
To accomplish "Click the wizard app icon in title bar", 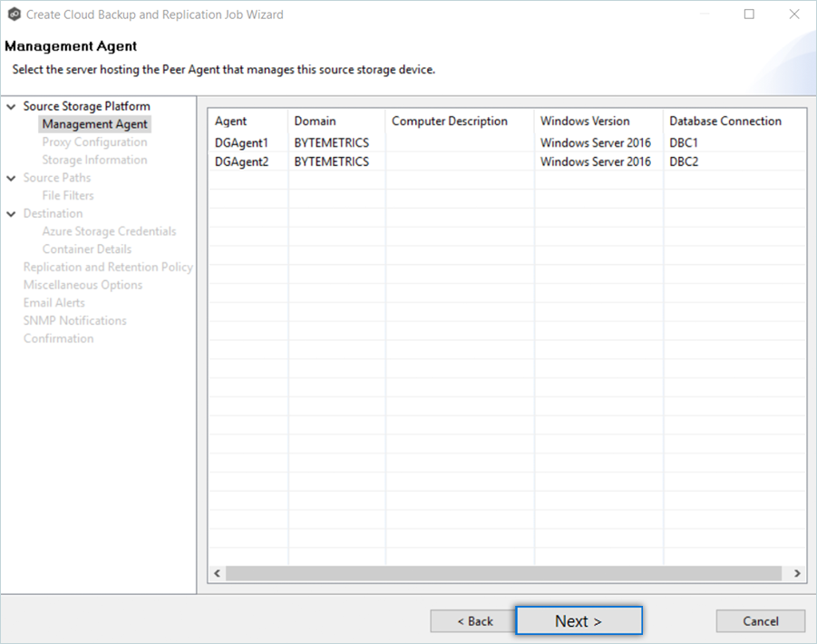I will tap(14, 15).
